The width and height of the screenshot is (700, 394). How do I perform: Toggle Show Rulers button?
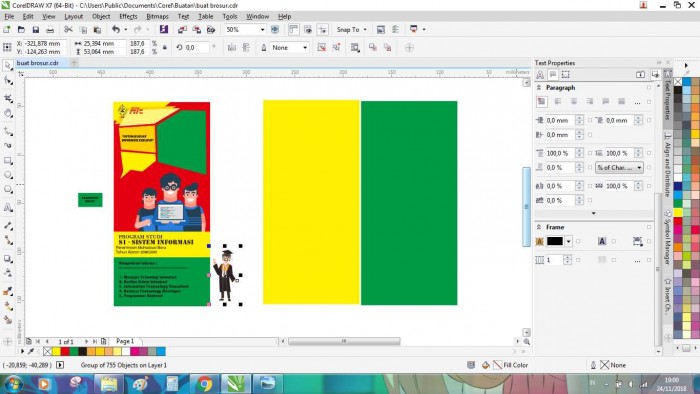293,29
